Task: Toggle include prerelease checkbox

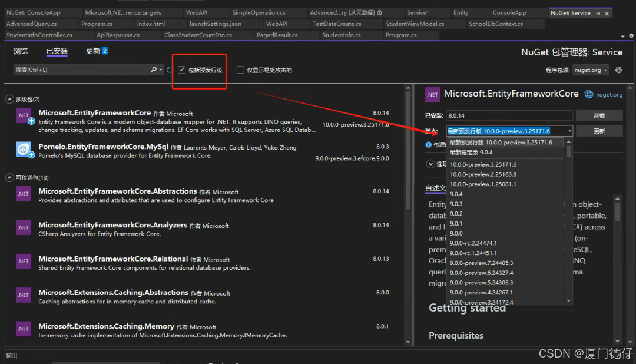Action: coord(182,70)
